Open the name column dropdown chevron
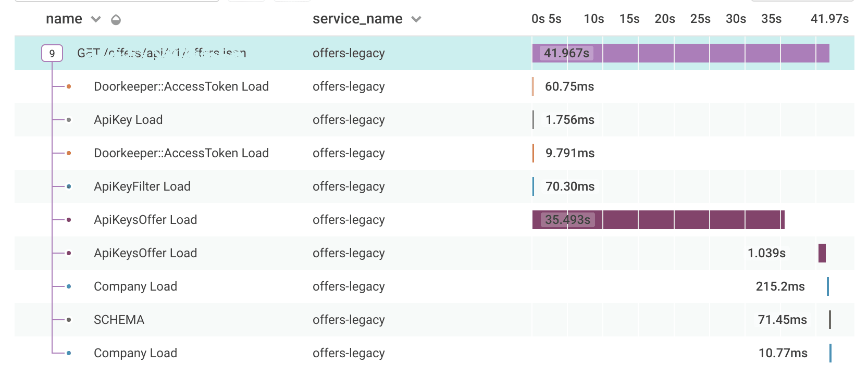This screenshot has width=868, height=376. click(96, 19)
